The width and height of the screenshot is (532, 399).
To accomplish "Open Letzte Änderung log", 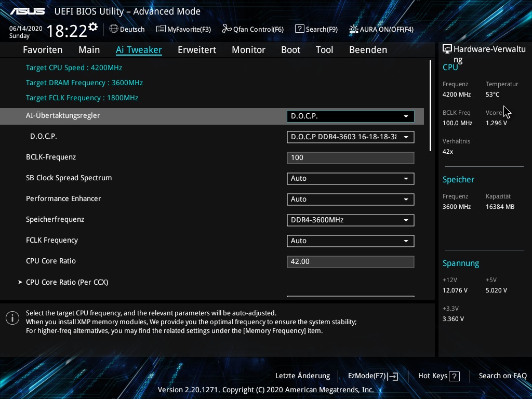I will coord(303,376).
